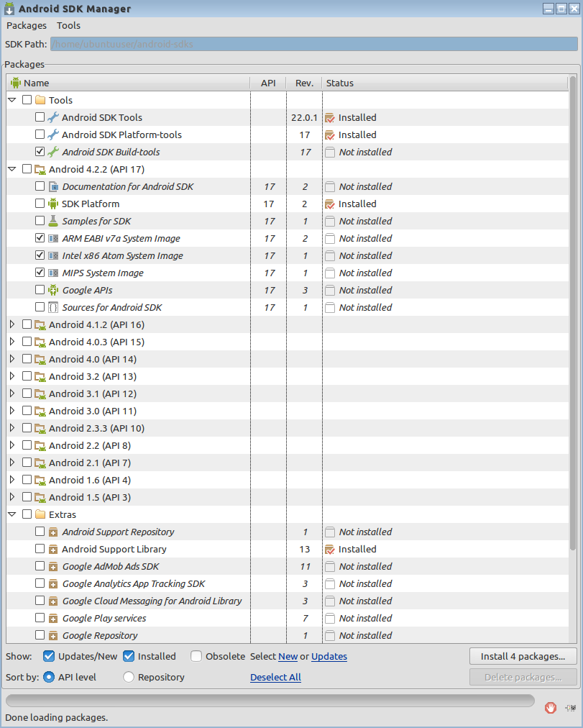The image size is (583, 728).
Task: Click the Deselect All link
Action: pyautogui.click(x=275, y=678)
